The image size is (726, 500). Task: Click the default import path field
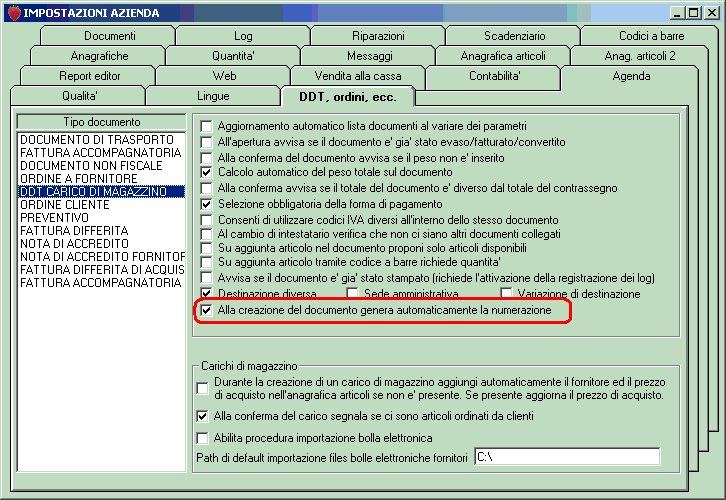click(x=568, y=457)
